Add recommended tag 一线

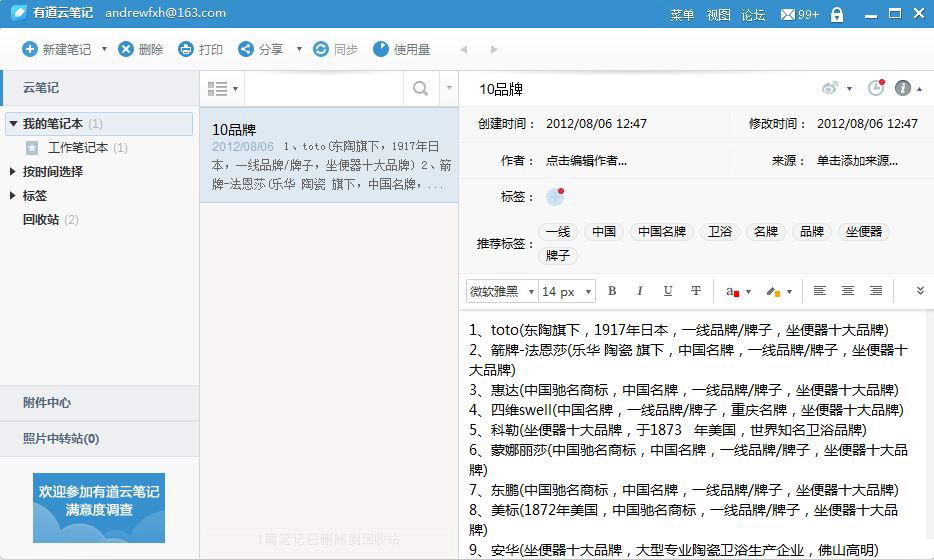click(558, 231)
